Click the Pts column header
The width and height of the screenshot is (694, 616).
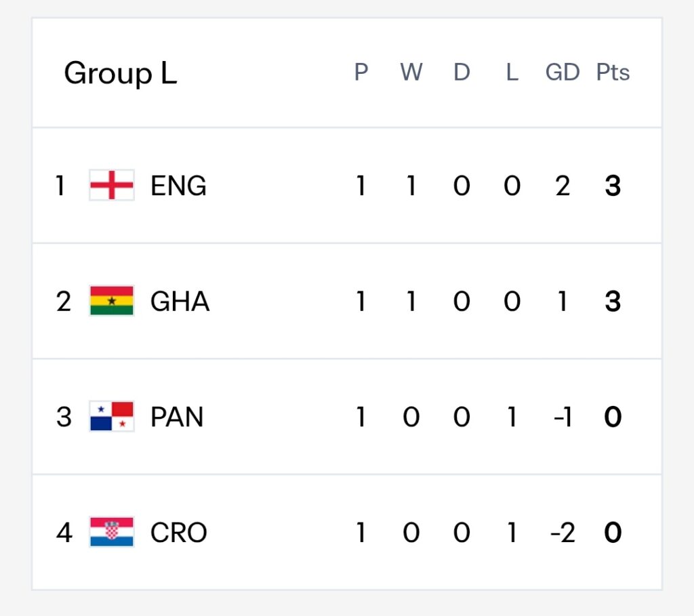tap(613, 72)
